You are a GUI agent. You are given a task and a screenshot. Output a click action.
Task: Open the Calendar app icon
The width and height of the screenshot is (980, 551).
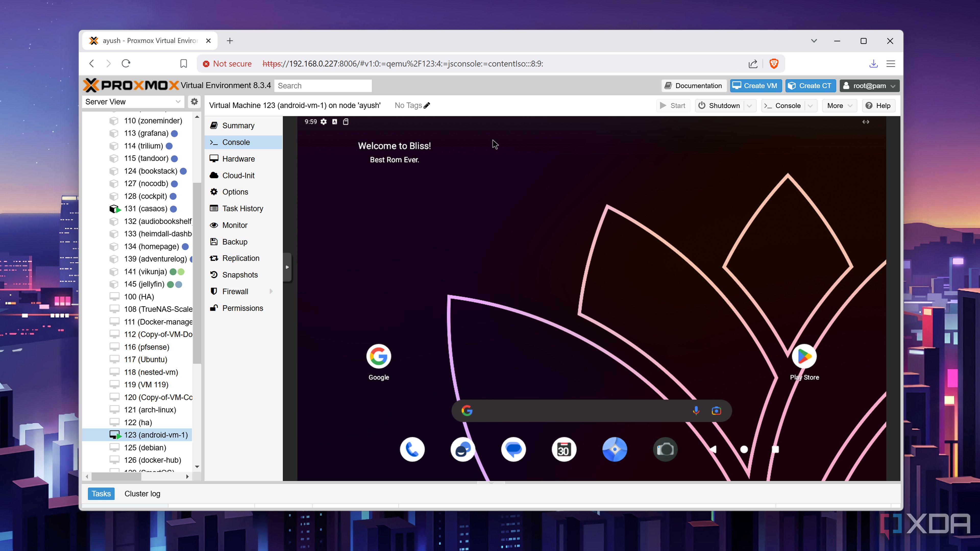point(564,449)
